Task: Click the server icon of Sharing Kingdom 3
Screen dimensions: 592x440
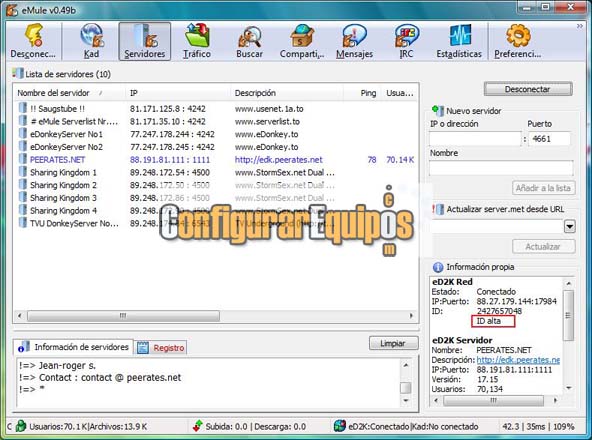Action: [x=23, y=198]
